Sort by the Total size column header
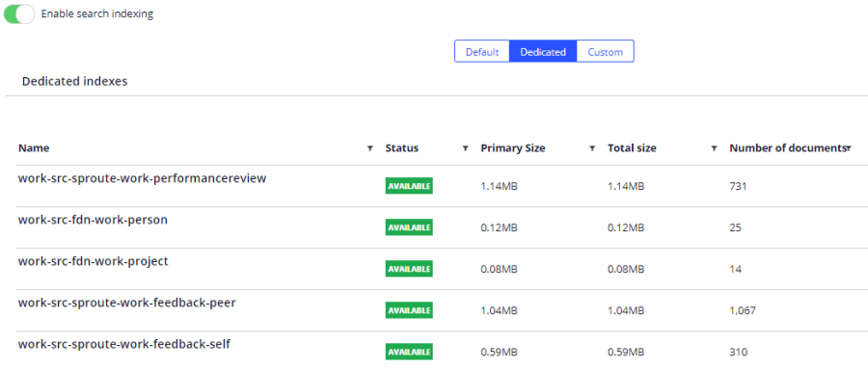Image resolution: width=868 pixels, height=369 pixels. (632, 148)
